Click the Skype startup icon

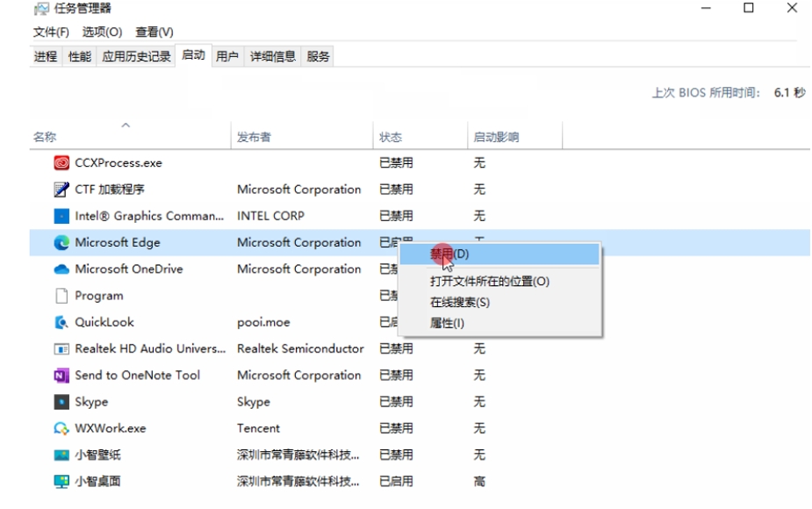(x=61, y=402)
